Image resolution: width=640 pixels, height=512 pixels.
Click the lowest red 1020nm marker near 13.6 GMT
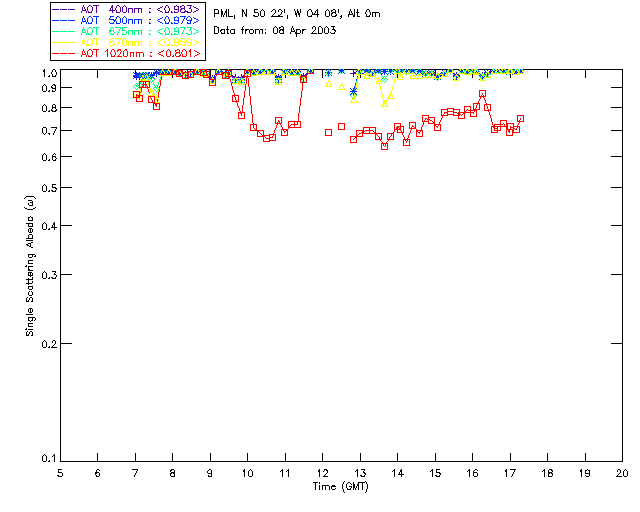tap(384, 146)
